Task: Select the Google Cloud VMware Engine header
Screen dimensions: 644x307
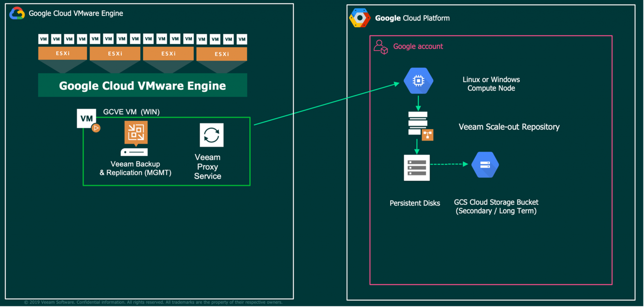Action: click(75, 13)
